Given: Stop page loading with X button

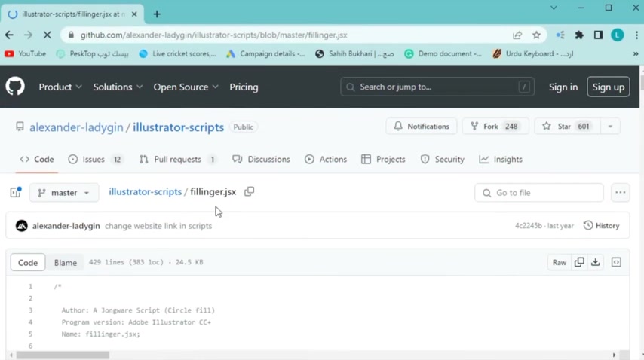Looking at the screenshot, I should click(48, 35).
